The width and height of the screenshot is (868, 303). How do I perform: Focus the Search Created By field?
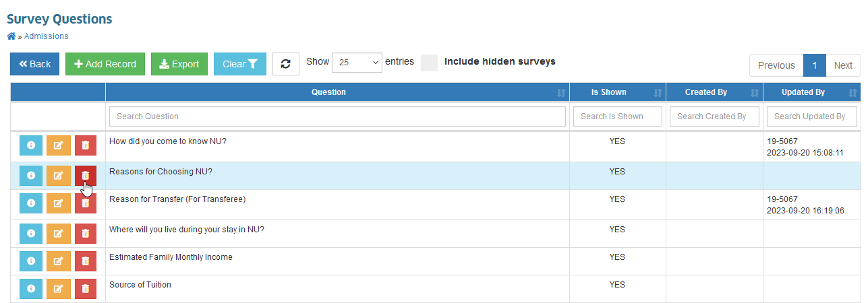[x=714, y=116]
